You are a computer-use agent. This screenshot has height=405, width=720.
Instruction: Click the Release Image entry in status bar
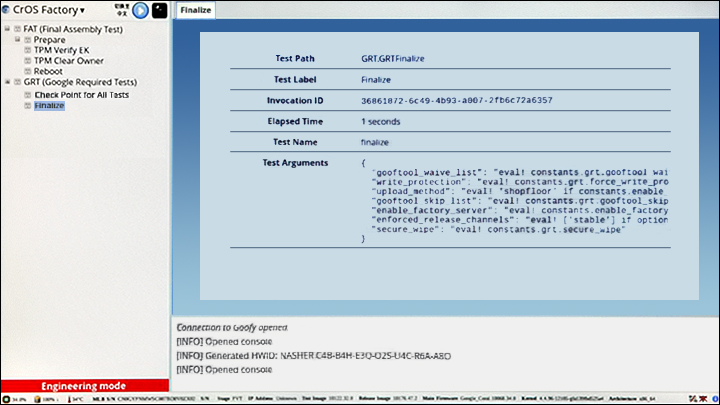388,399
